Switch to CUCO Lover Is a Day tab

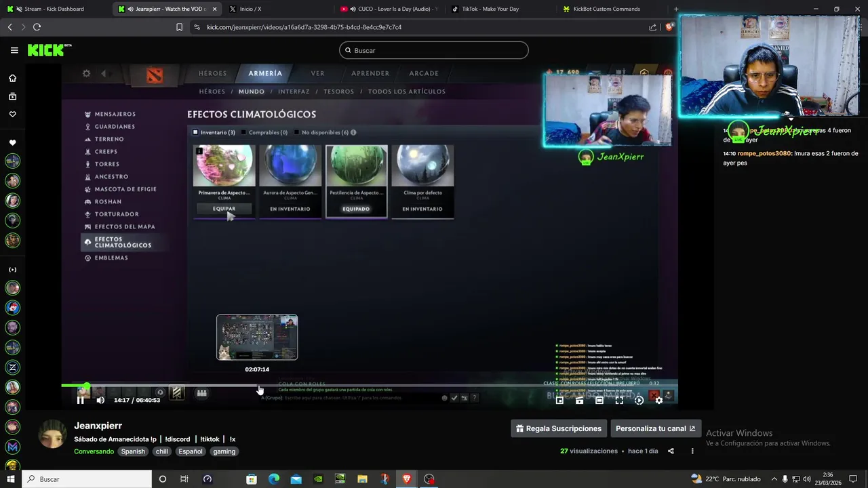[x=390, y=9]
